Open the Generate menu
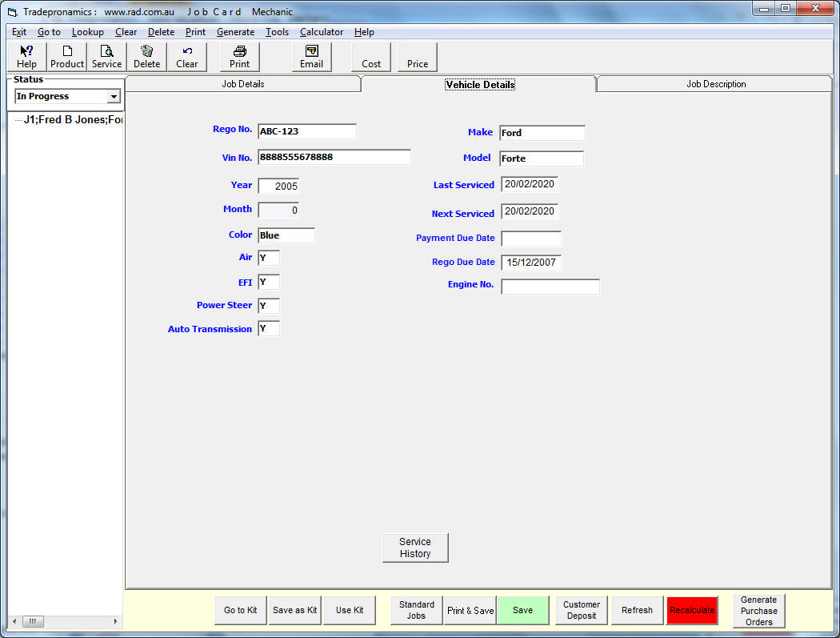The width and height of the screenshot is (840, 638). pyautogui.click(x=235, y=32)
